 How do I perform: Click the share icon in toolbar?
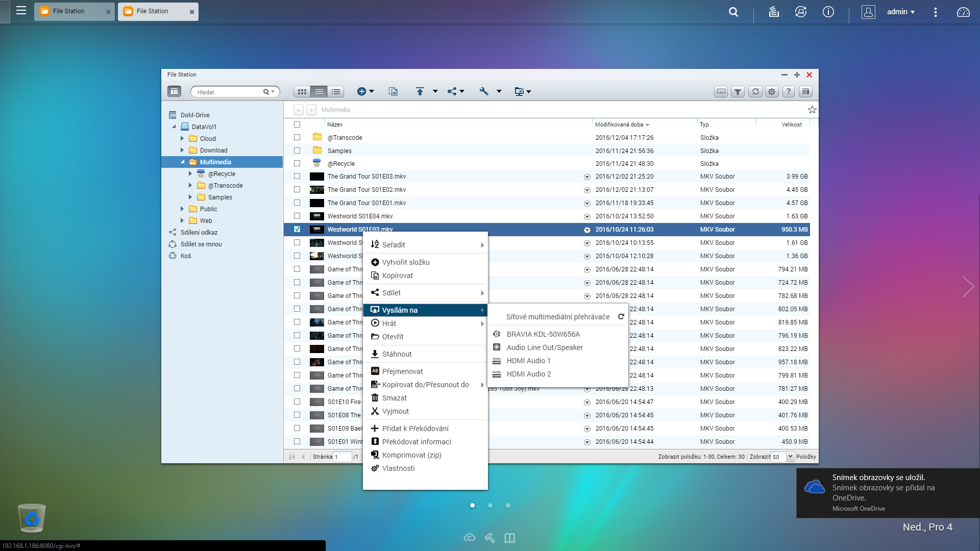click(x=452, y=91)
